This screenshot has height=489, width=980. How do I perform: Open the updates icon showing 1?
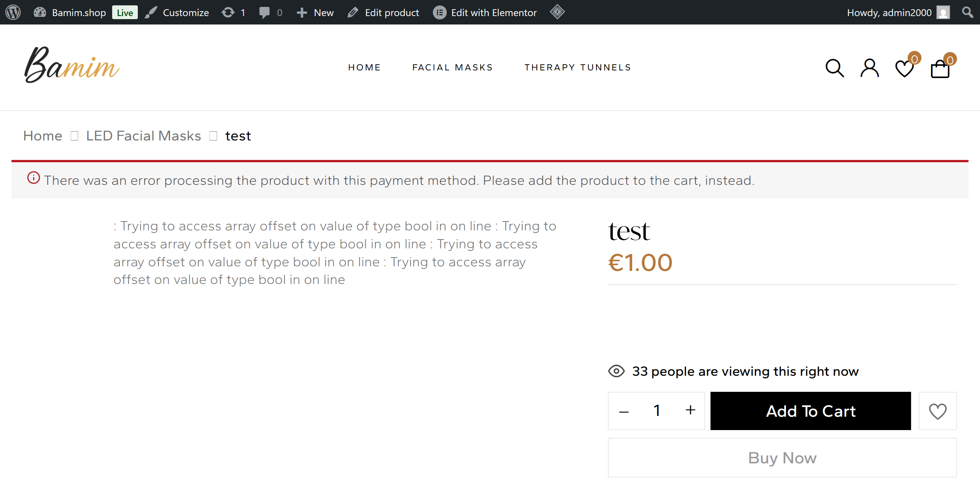[233, 12]
